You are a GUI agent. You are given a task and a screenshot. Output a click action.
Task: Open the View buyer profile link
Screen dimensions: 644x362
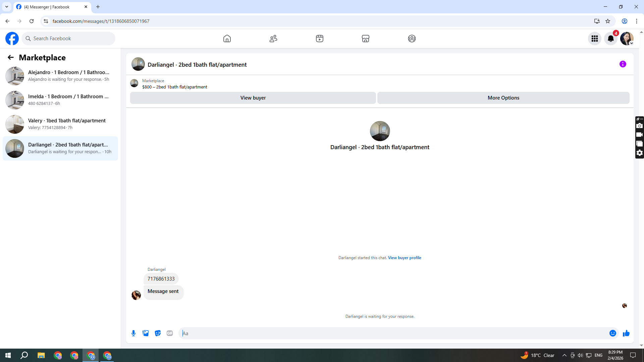pos(405,258)
